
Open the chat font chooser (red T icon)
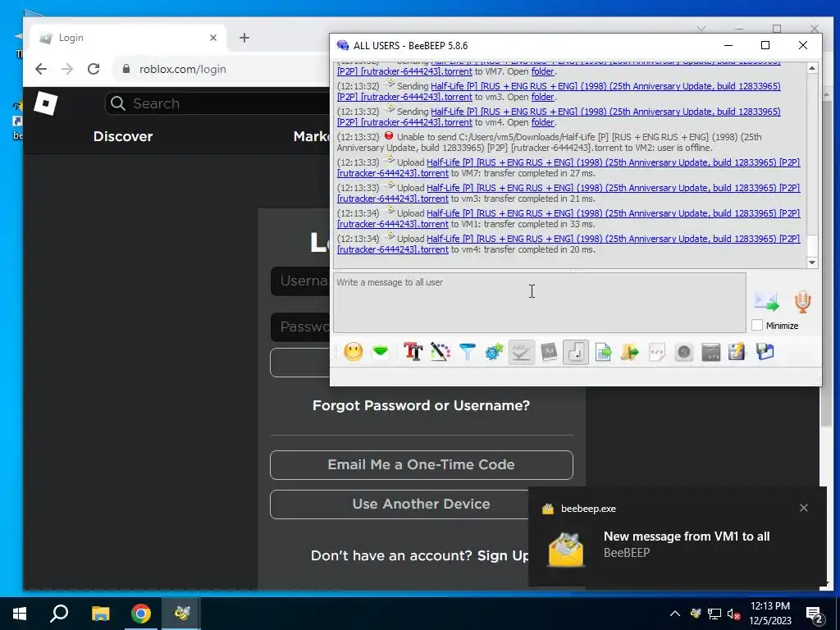click(413, 352)
